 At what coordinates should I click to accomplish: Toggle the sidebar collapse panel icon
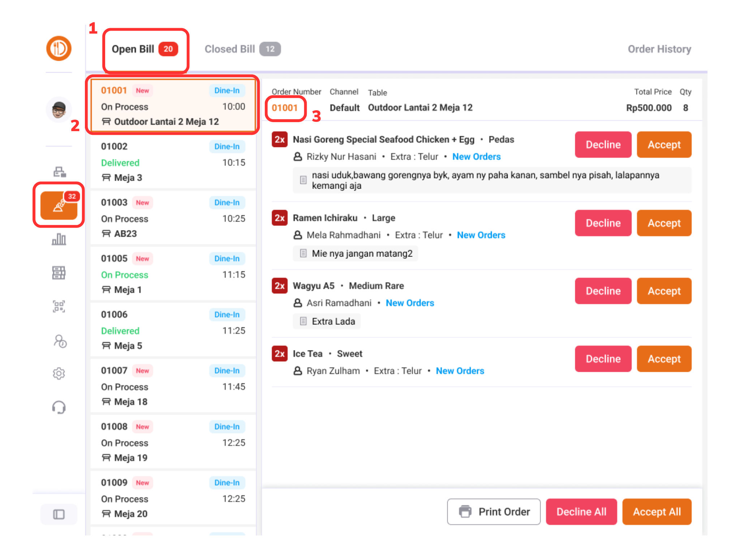(59, 514)
